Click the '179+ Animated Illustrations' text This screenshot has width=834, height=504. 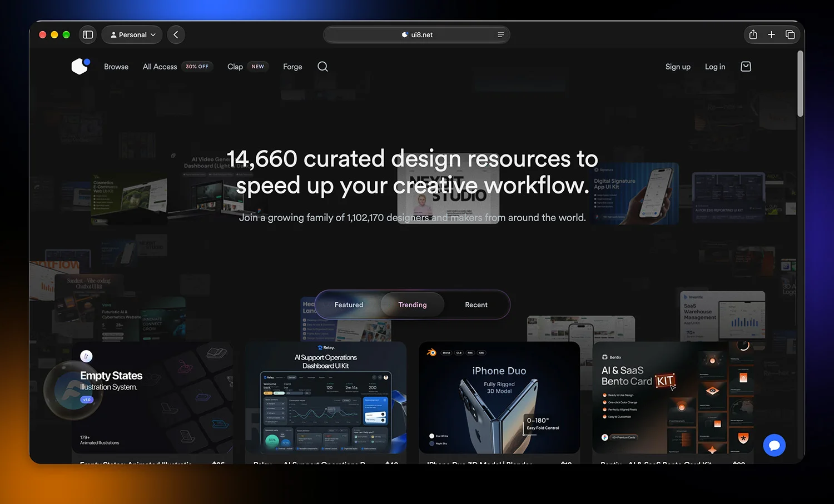click(x=100, y=440)
